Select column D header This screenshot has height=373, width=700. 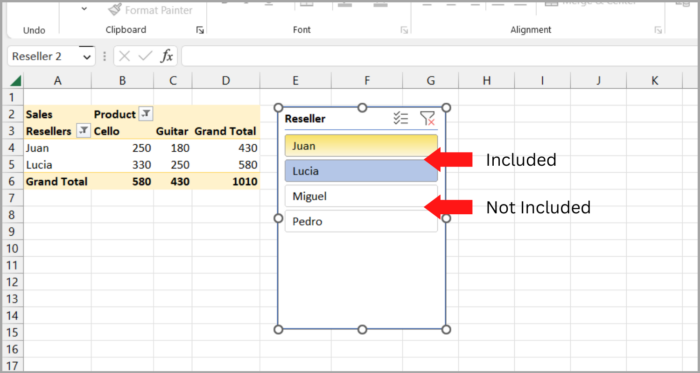point(226,80)
